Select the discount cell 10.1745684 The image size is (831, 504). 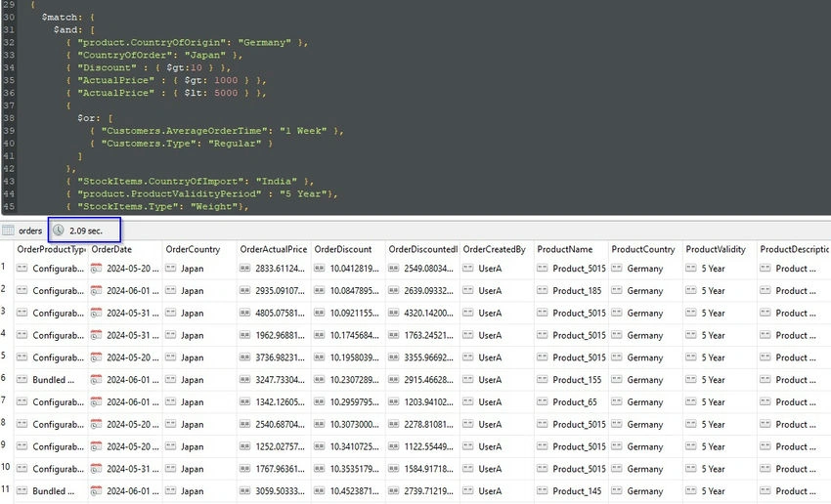click(348, 335)
